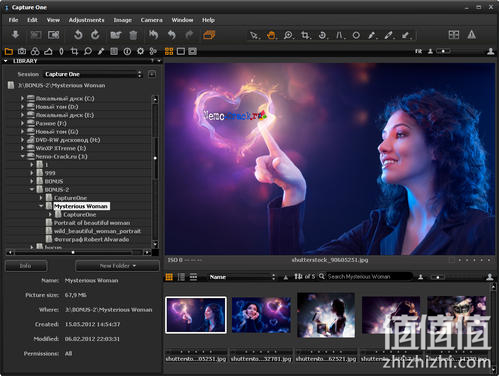Click the Redo arrow icon

[x=189, y=35]
